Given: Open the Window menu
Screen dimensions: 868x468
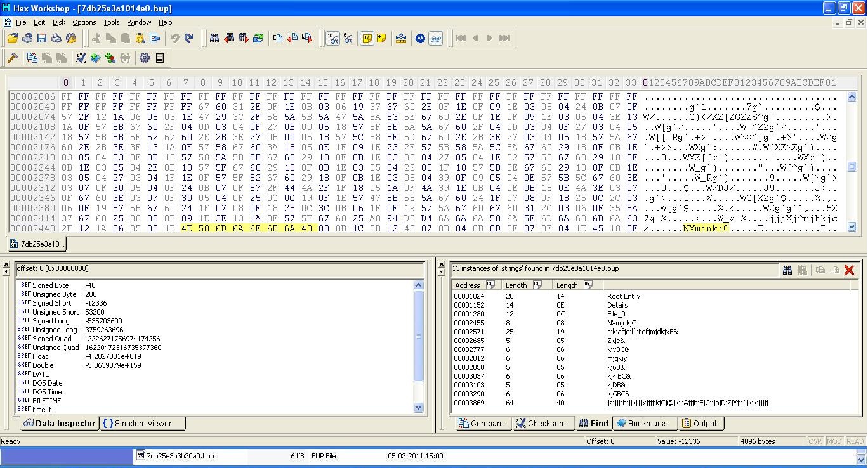Looking at the screenshot, I should pyautogui.click(x=139, y=22).
